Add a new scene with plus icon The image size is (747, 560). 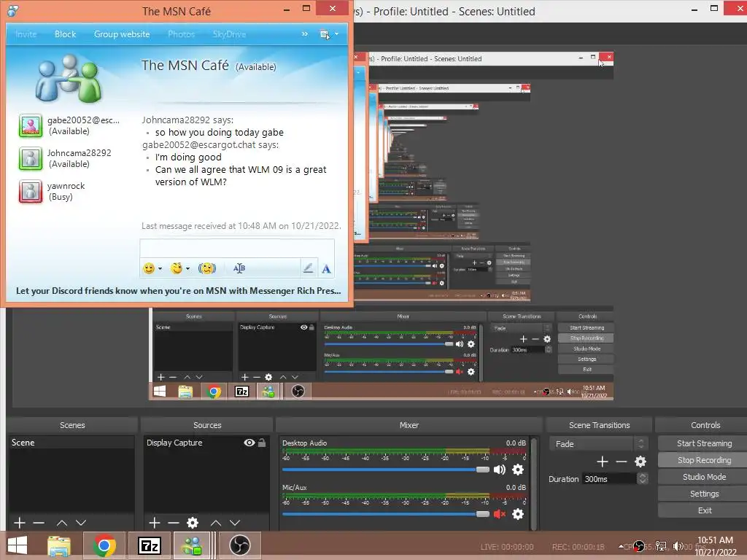coord(20,523)
